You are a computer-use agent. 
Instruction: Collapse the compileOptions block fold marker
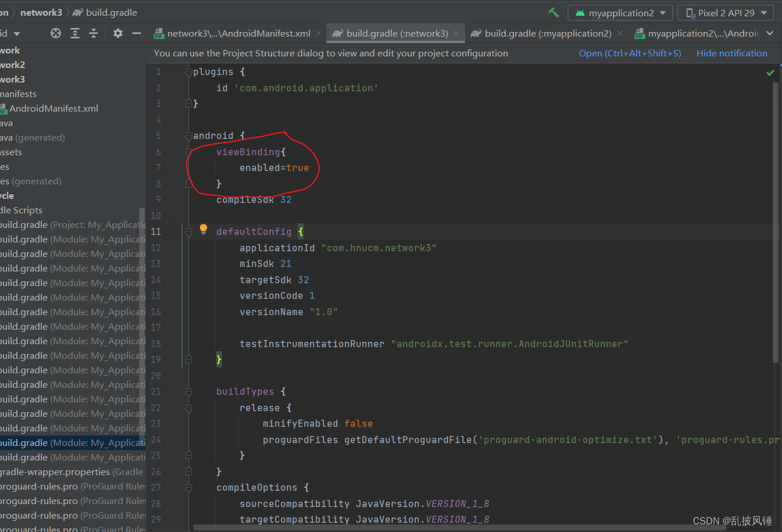click(188, 488)
